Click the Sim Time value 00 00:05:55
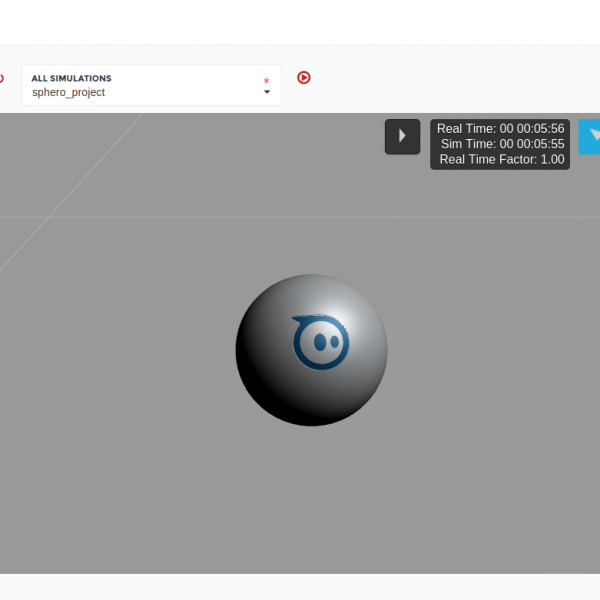 tap(532, 144)
